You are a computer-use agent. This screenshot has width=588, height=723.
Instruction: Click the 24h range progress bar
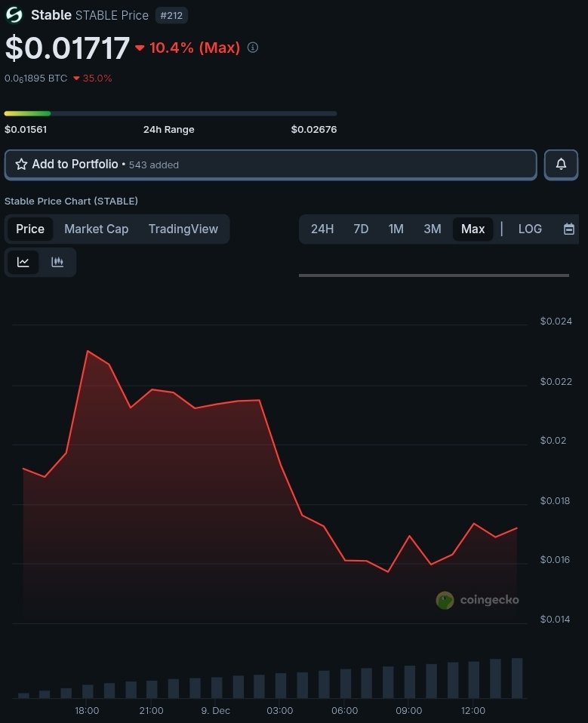tap(170, 113)
